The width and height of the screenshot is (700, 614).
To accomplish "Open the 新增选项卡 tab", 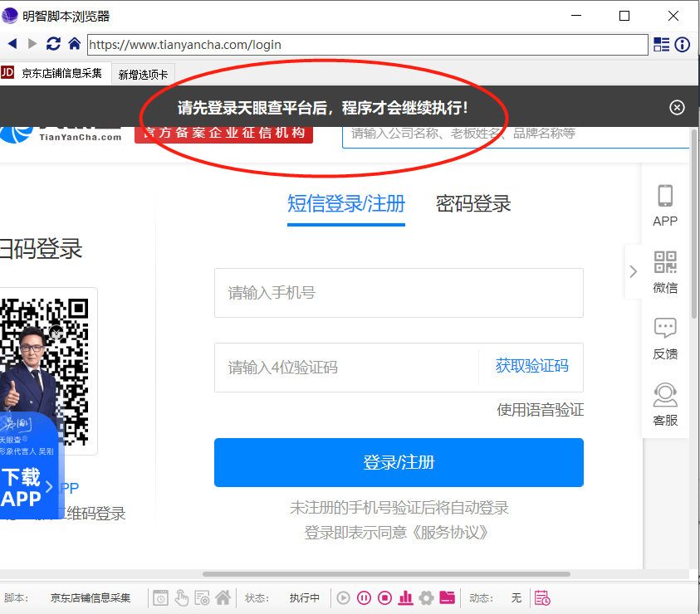I will (143, 75).
